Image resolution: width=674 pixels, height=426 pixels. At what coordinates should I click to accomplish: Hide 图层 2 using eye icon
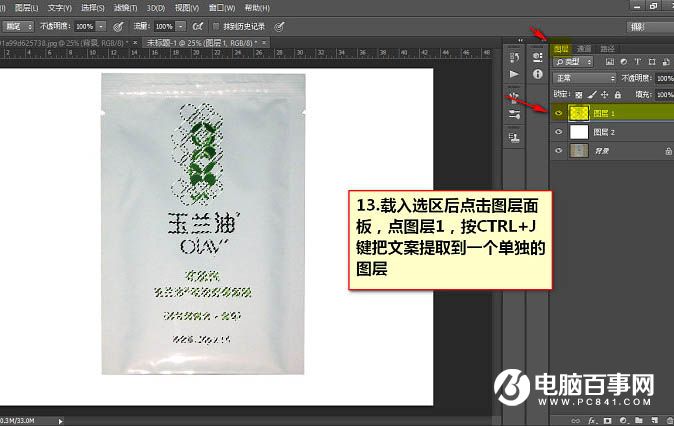pos(558,132)
